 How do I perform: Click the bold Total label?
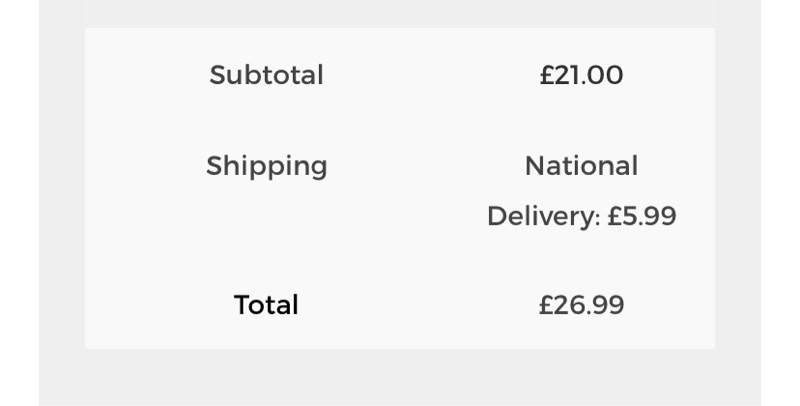tap(266, 305)
